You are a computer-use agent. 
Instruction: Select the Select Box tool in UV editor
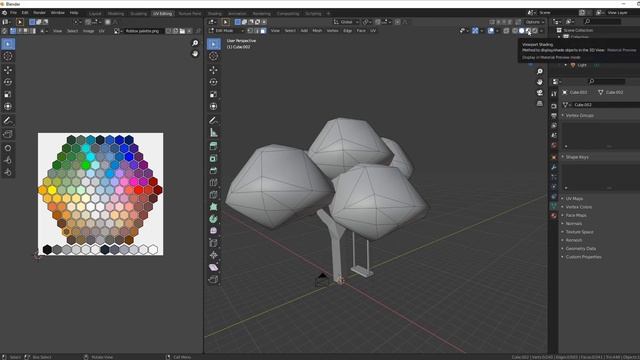point(8,44)
